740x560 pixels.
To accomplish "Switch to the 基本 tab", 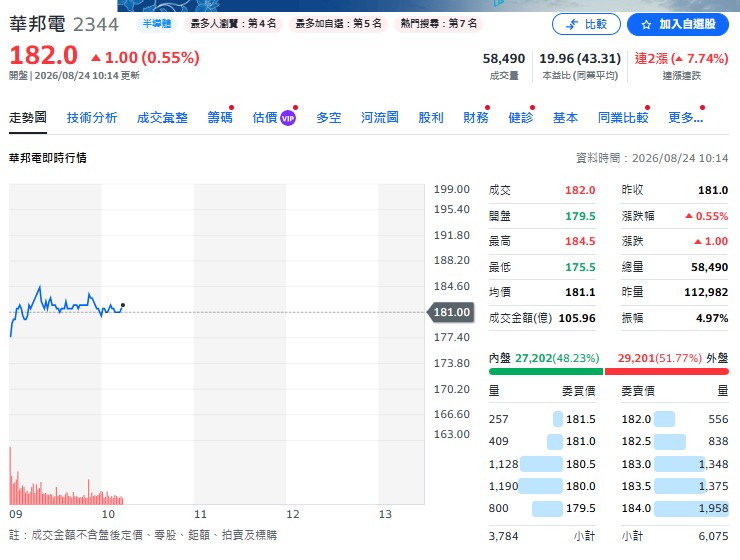I will click(x=565, y=117).
